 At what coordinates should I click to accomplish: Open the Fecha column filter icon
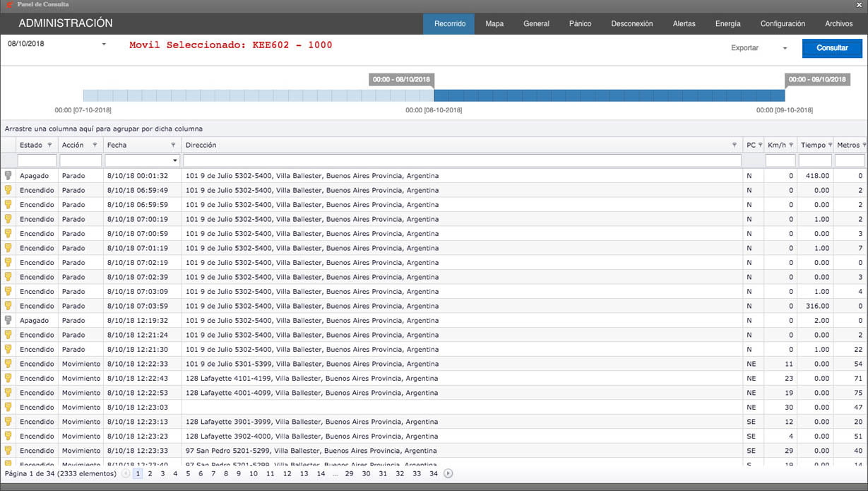tap(173, 145)
